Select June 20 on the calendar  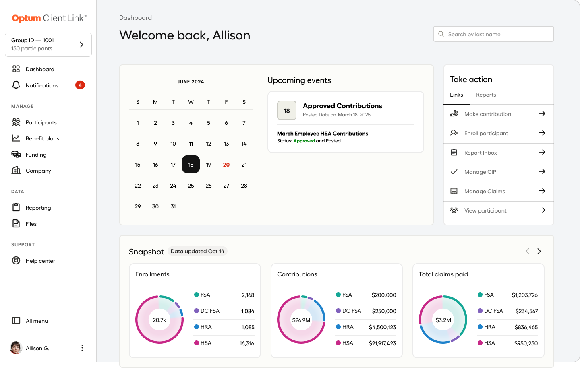(x=226, y=165)
